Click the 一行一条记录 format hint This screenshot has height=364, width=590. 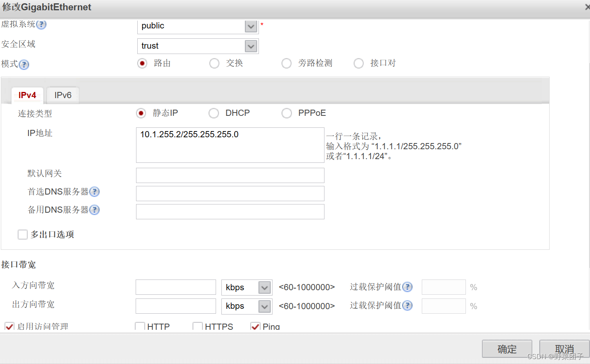[394, 146]
